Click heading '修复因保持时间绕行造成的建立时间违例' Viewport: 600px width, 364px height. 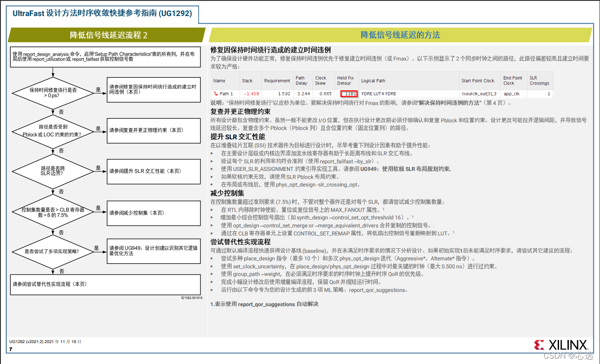(x=270, y=50)
